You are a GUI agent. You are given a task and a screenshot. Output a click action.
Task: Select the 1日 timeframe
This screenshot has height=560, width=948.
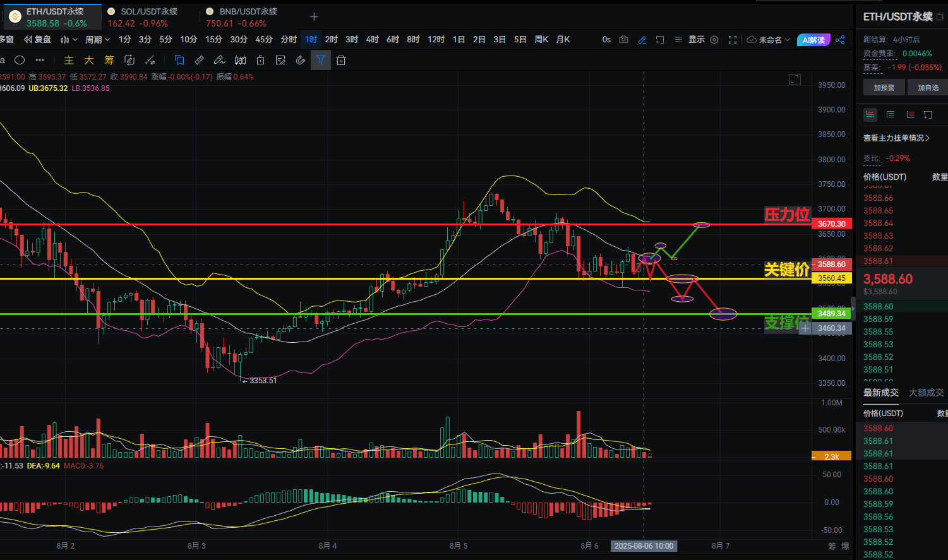click(459, 39)
